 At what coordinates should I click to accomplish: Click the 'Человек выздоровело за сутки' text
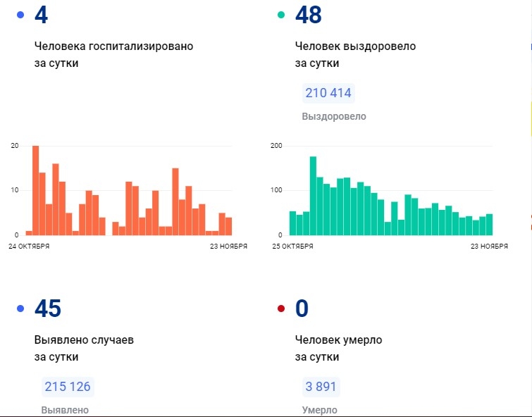tap(355, 54)
